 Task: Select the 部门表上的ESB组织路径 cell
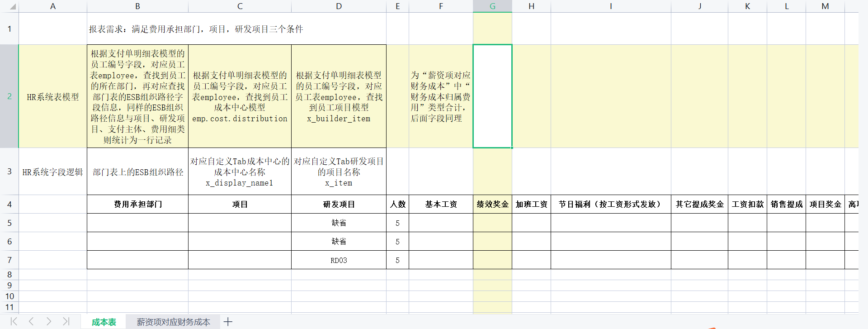tap(137, 172)
